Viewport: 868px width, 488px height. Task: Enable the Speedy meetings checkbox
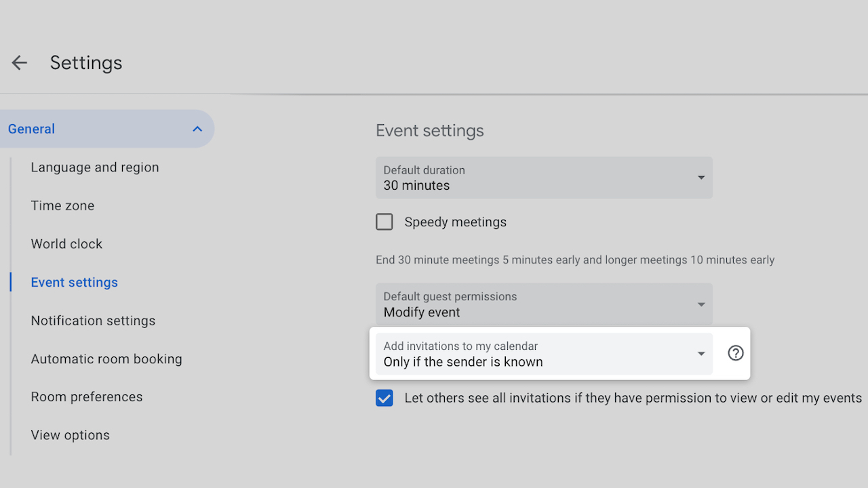384,222
